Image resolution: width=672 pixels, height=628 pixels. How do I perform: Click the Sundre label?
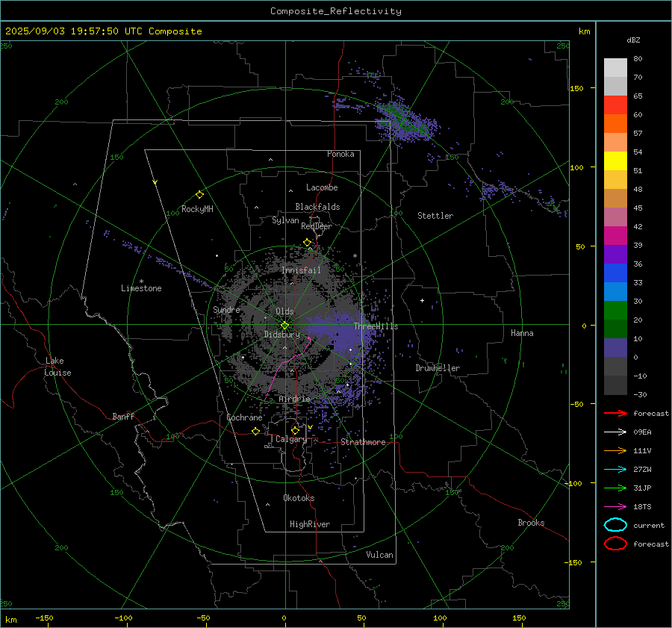coord(226,309)
